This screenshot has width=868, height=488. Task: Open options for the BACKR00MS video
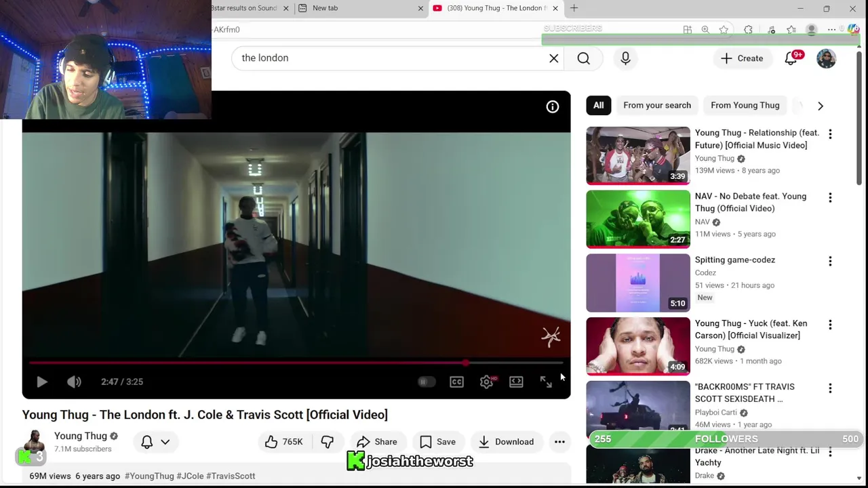pos(830,388)
